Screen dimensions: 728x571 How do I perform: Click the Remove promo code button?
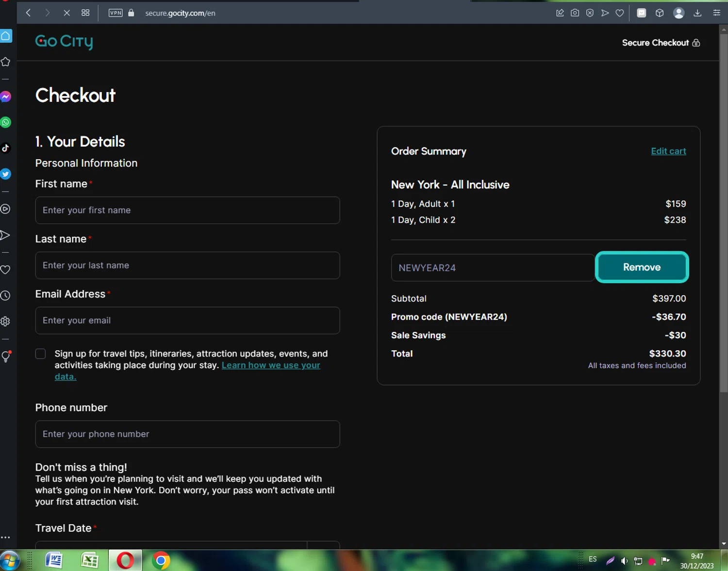click(x=642, y=267)
